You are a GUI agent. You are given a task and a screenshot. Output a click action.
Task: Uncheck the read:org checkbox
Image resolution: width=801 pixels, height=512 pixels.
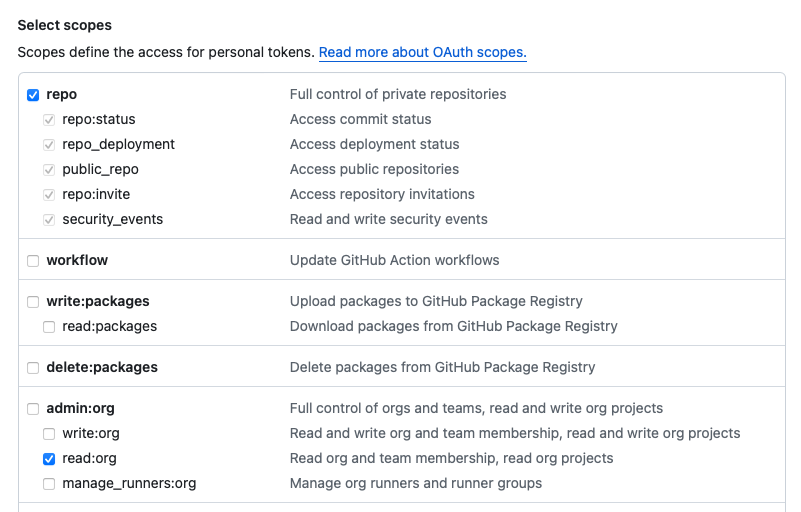click(49, 459)
